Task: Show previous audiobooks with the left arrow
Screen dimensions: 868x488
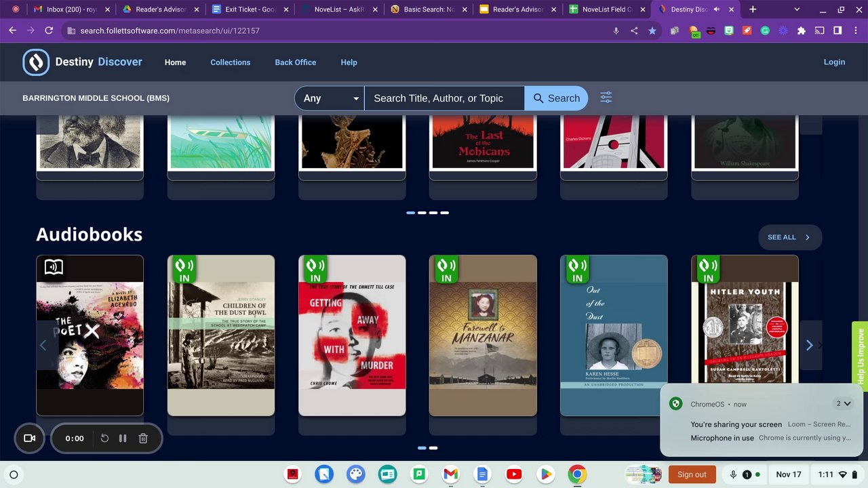Action: pos(43,345)
